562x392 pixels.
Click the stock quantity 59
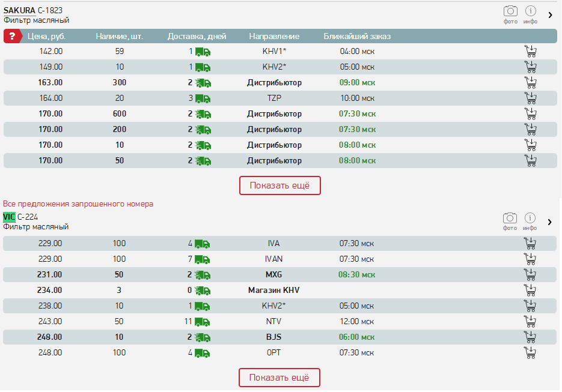click(x=120, y=52)
